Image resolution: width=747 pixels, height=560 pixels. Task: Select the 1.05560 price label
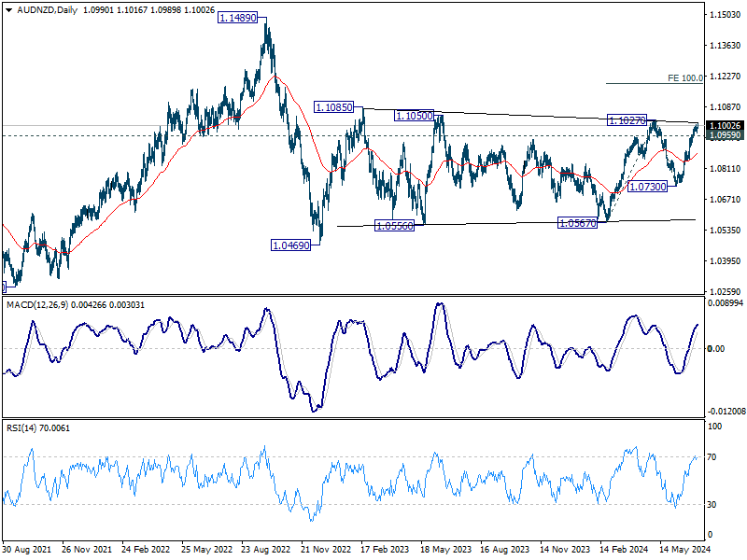(395, 226)
